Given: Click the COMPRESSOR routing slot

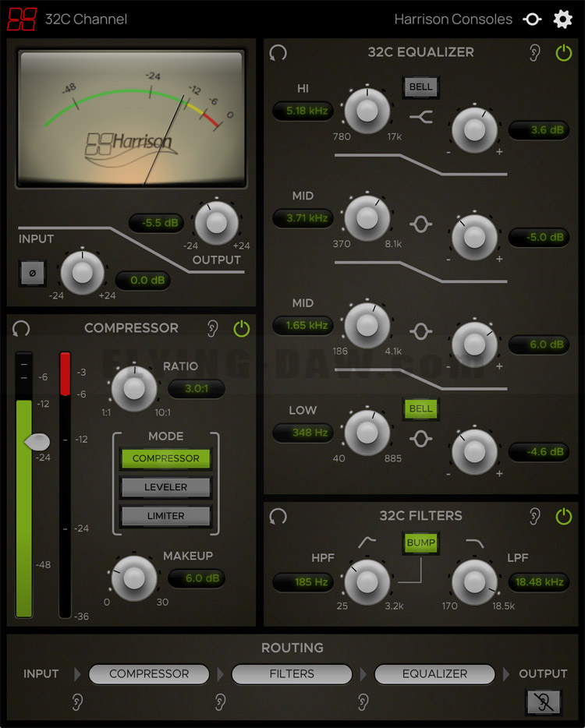Looking at the screenshot, I should (149, 673).
